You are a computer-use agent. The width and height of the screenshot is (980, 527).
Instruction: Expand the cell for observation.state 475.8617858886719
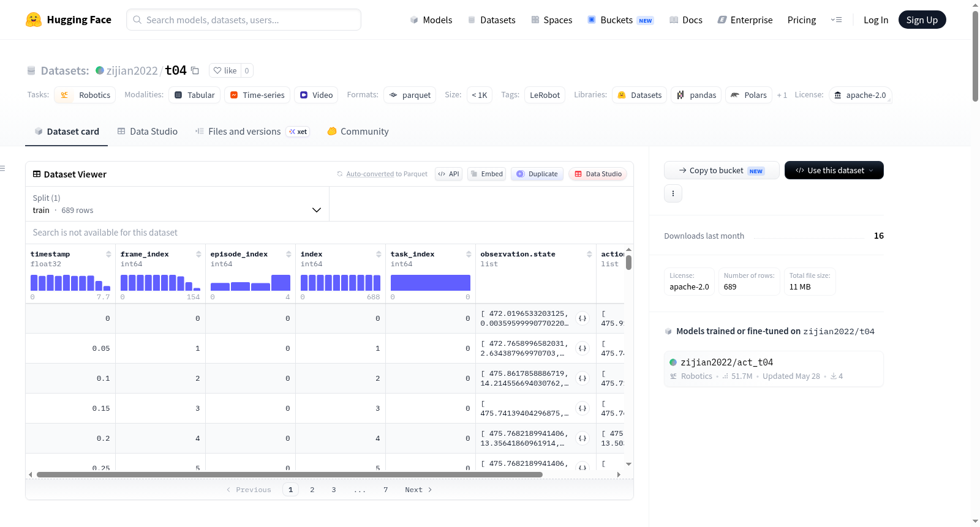[x=582, y=378]
